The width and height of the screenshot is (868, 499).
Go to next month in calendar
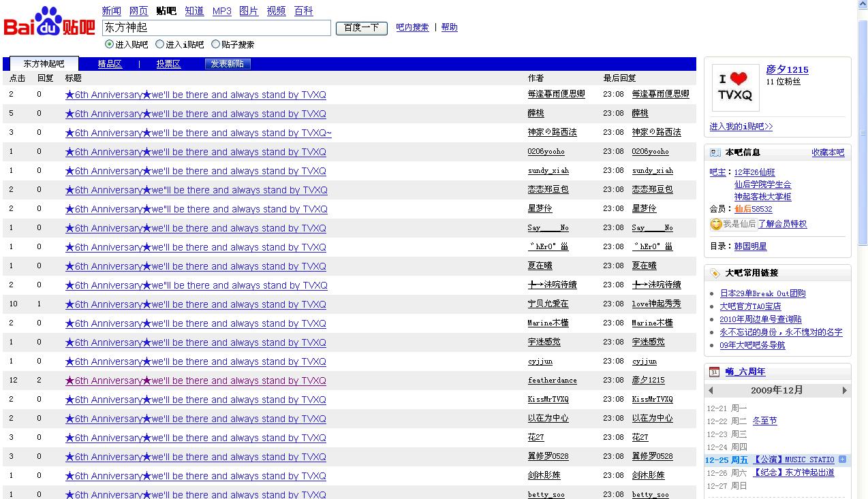[x=845, y=391]
